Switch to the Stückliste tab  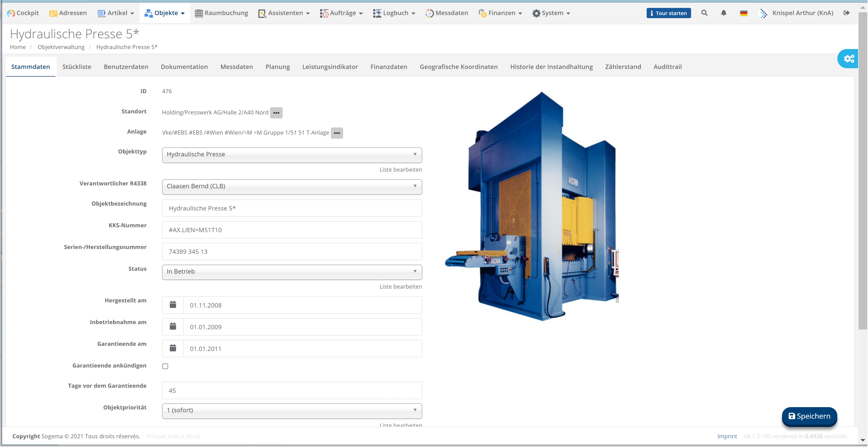tap(77, 67)
